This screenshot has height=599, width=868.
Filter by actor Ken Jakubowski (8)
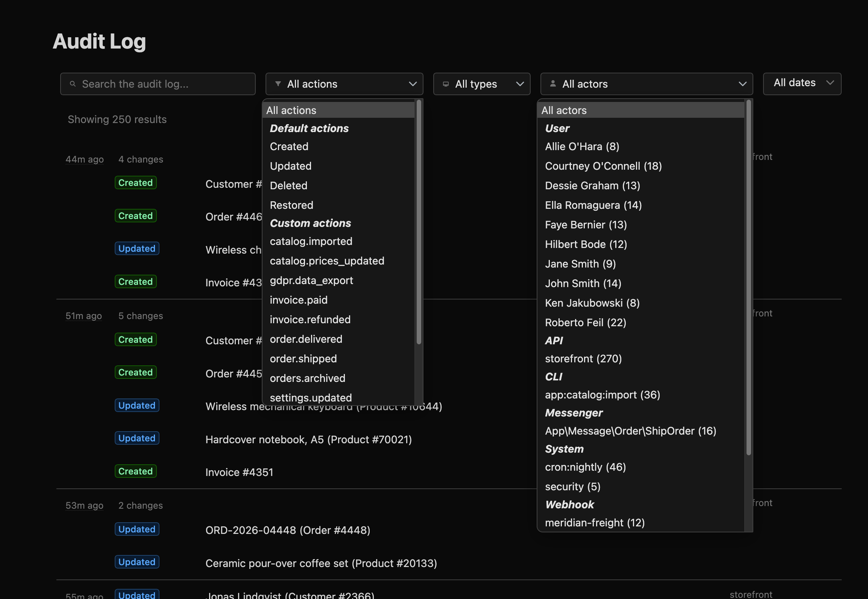(x=641, y=303)
